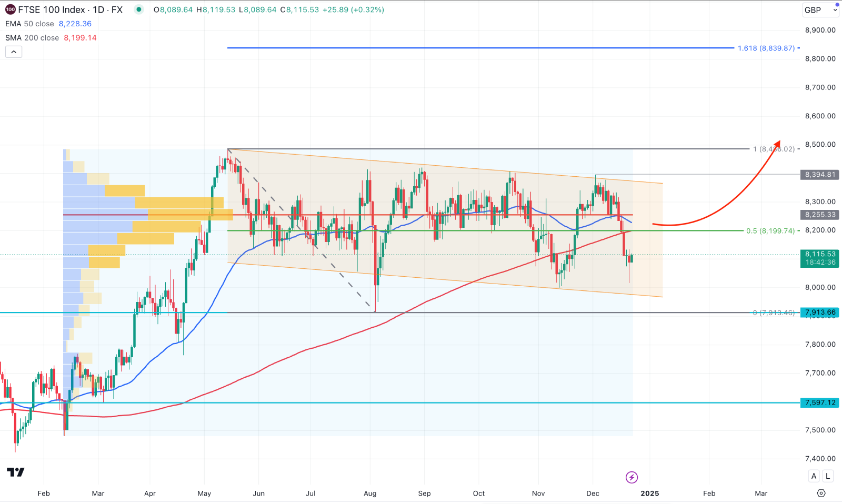Click the purple lightning events icon
This screenshot has height=504, width=842.
click(631, 477)
